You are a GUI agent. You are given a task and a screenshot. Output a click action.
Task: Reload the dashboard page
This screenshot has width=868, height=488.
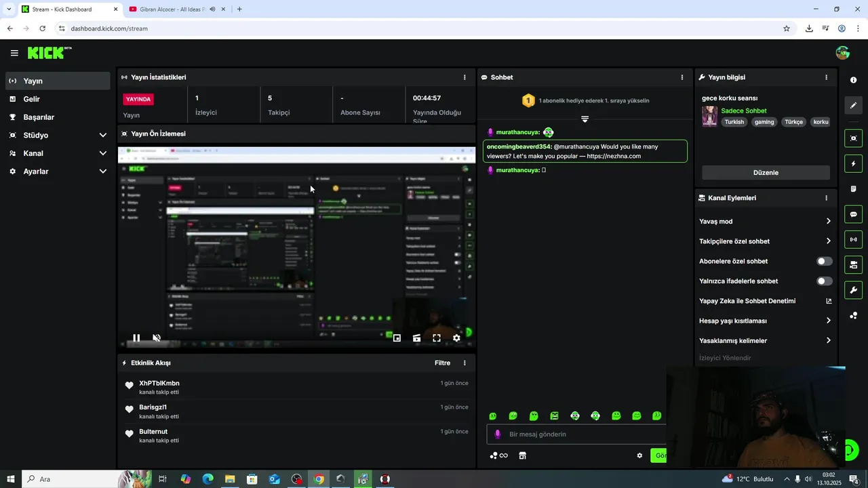(x=42, y=28)
